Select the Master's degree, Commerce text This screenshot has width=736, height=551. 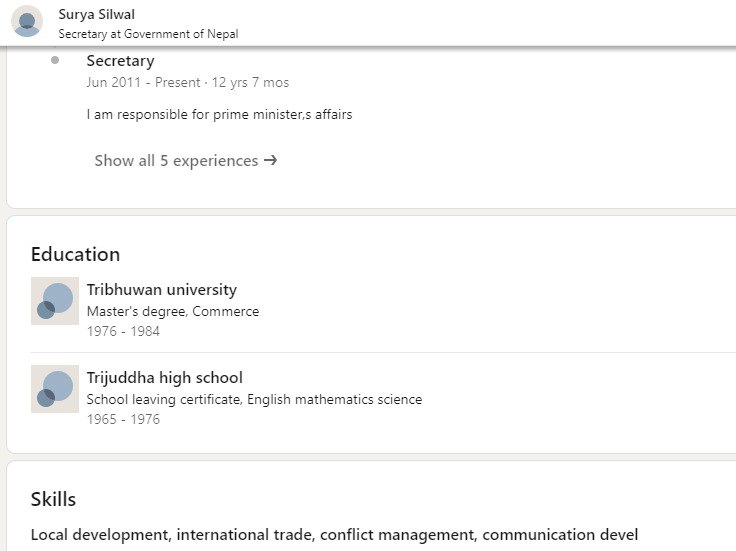pyautogui.click(x=173, y=311)
